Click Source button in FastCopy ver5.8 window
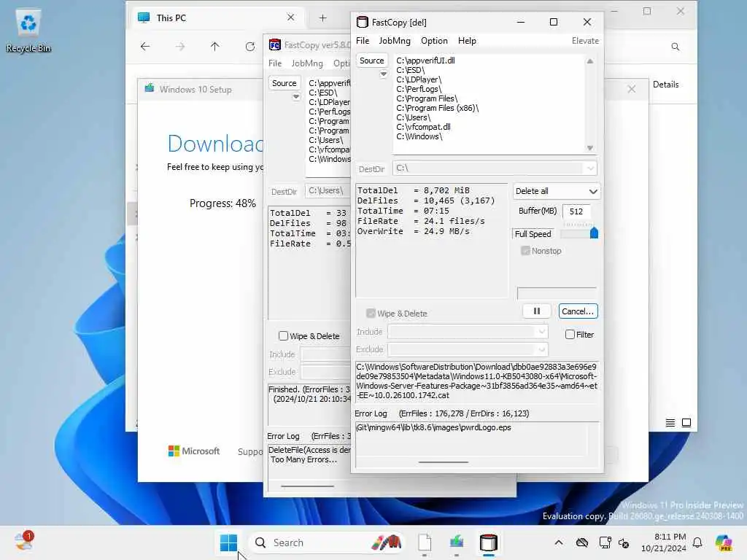747x560 pixels. (285, 83)
